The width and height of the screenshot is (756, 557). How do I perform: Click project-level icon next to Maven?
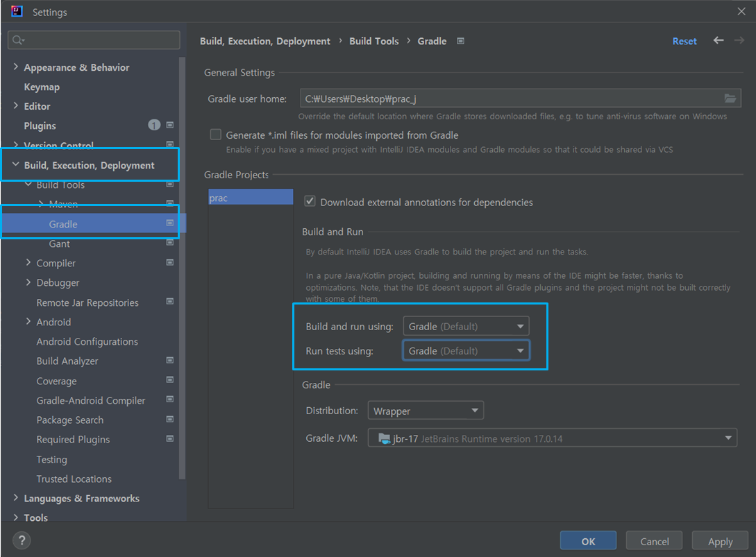pyautogui.click(x=169, y=203)
